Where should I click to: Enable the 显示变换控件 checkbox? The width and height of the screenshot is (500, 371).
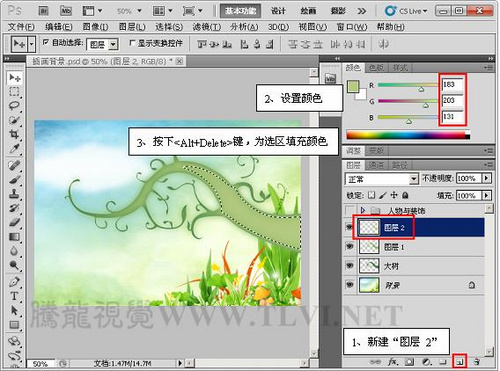click(x=132, y=43)
